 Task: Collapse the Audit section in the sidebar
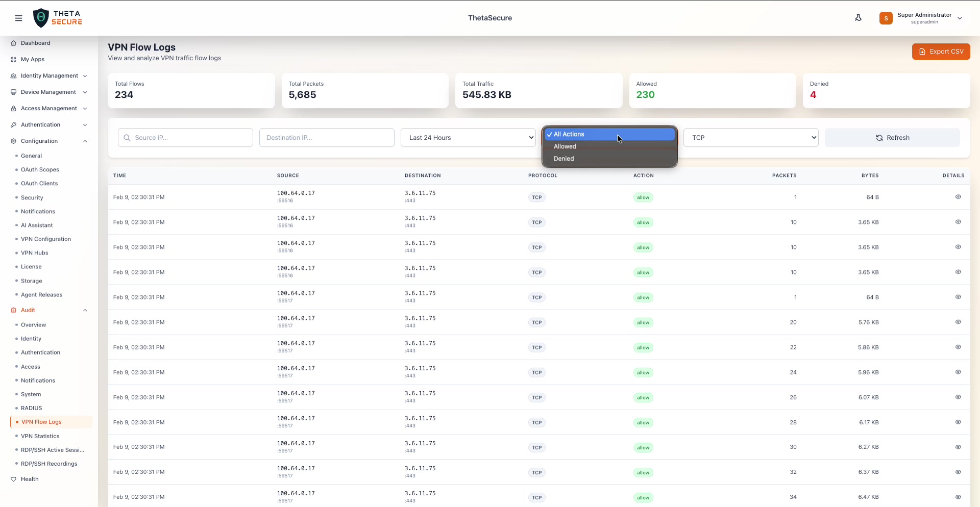pyautogui.click(x=85, y=310)
